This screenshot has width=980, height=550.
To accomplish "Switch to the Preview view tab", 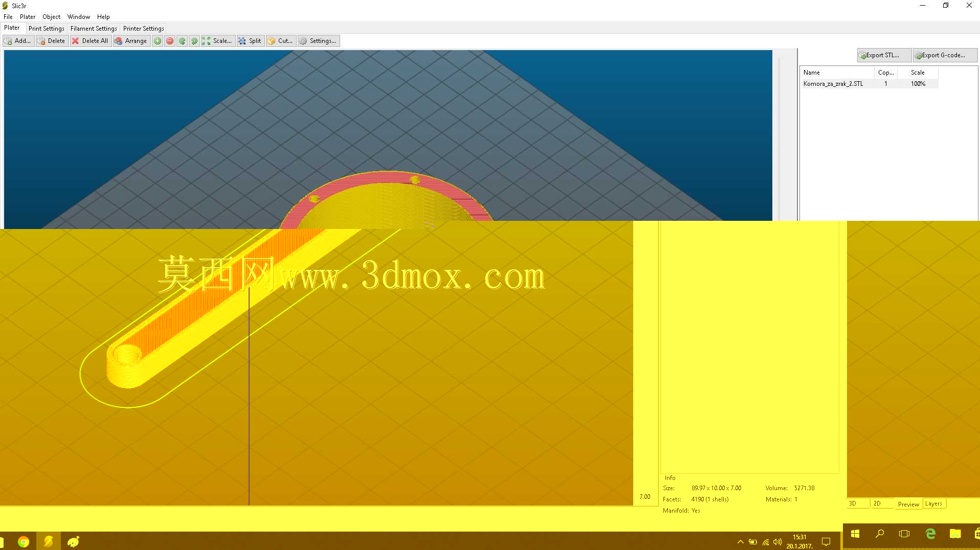I will coord(908,504).
